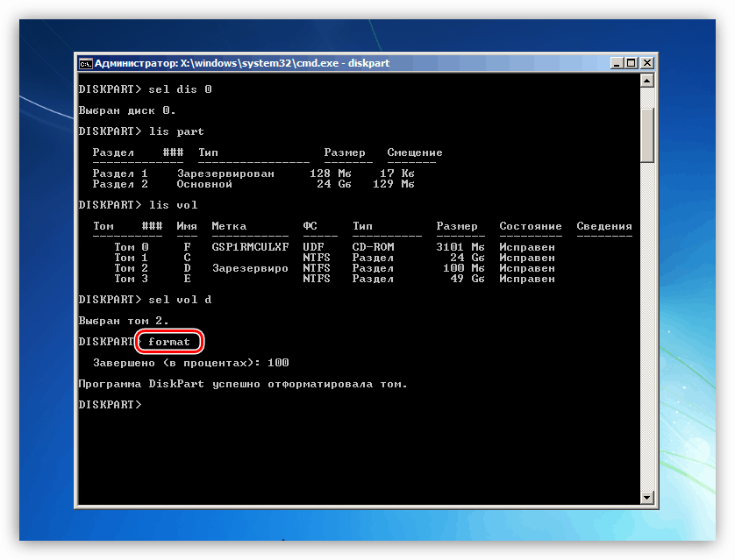Click the 'Метка' column header
Screen dimensions: 735x560
tap(229, 226)
